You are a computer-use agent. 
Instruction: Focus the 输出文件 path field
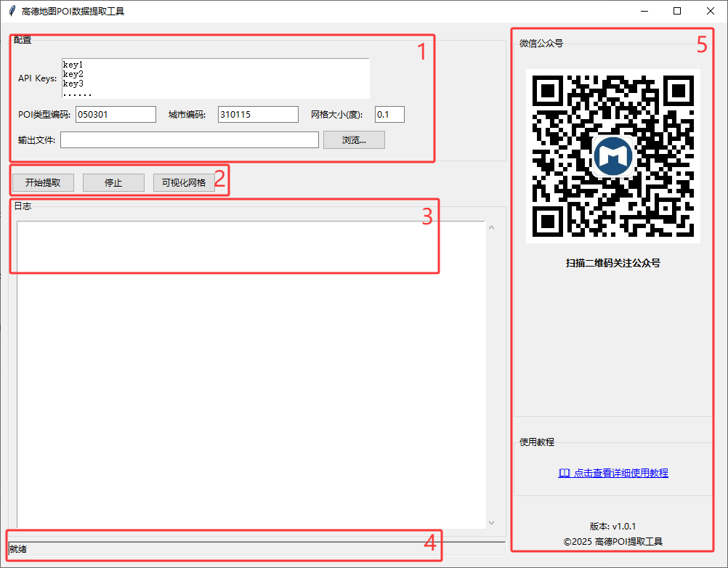point(189,139)
